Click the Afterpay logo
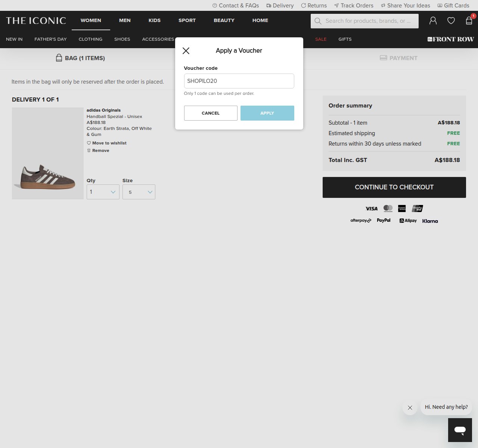The height and width of the screenshot is (448, 478). 361,221
